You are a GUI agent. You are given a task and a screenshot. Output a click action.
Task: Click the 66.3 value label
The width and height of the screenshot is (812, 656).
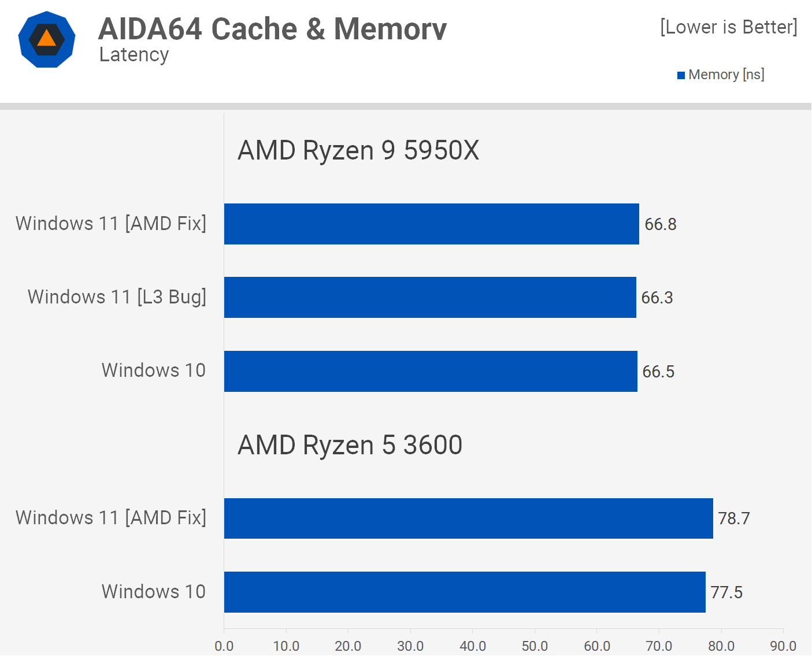click(657, 298)
